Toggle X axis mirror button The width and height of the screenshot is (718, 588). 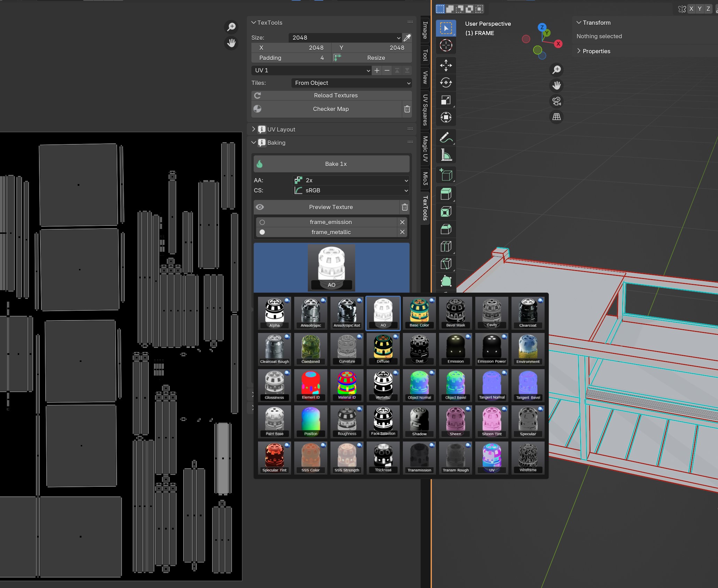pyautogui.click(x=691, y=9)
